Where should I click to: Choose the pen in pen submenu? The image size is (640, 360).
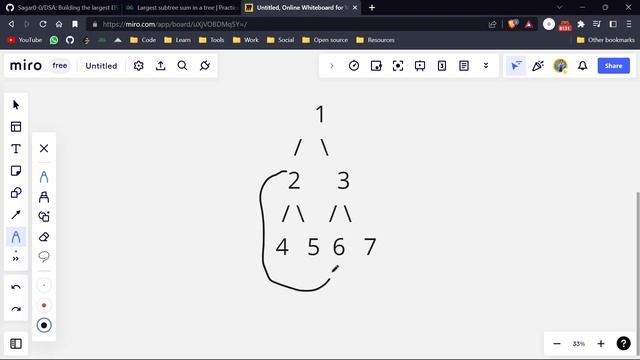pyautogui.click(x=44, y=177)
